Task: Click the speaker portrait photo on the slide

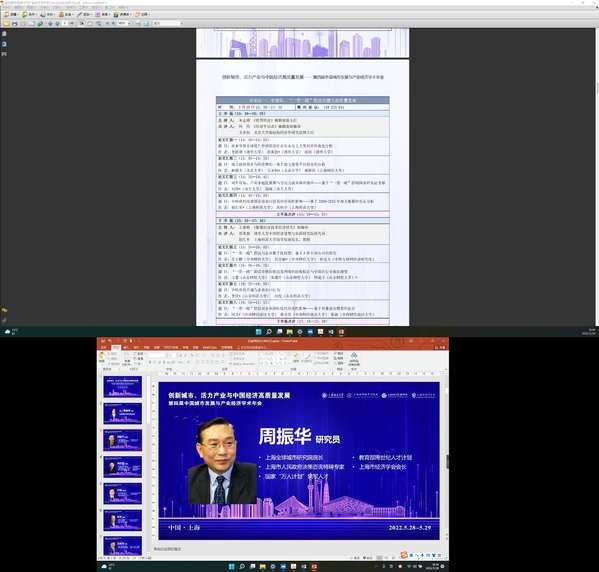Action: click(x=222, y=461)
